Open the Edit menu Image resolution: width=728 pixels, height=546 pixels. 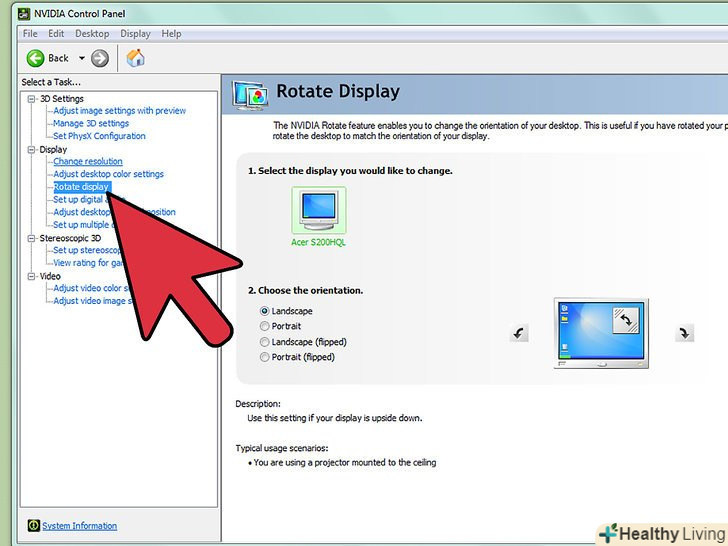point(56,34)
